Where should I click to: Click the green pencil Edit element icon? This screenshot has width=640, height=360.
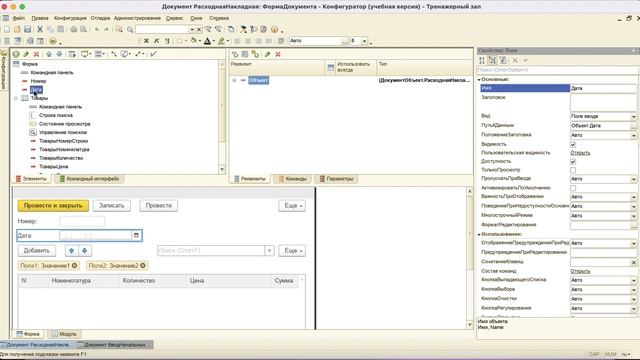tap(26, 54)
